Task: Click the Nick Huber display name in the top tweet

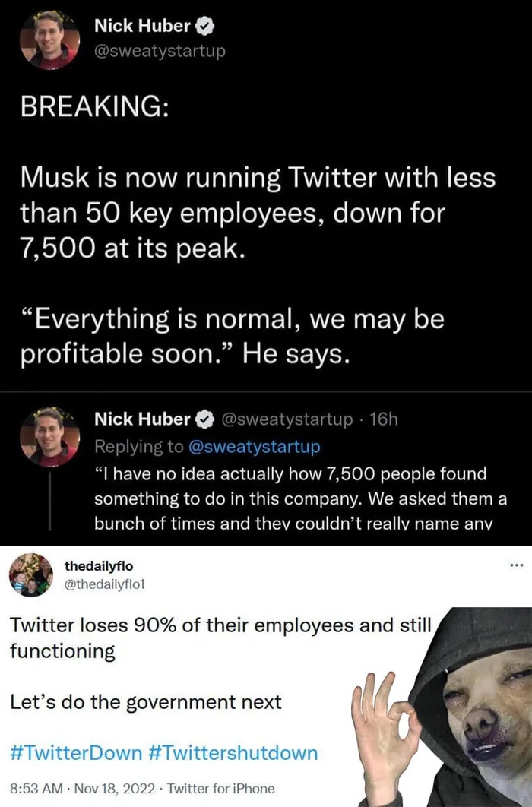Action: pos(142,26)
